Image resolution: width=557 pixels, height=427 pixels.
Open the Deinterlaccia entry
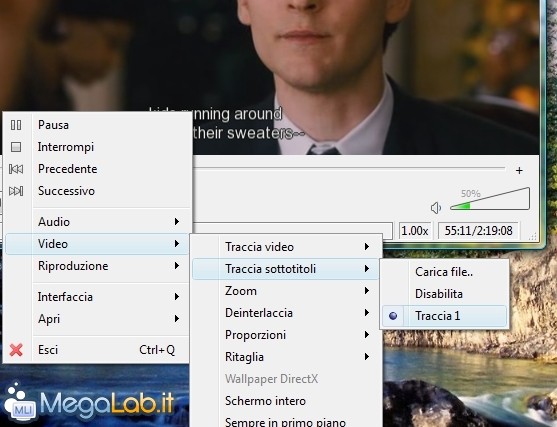pos(286,313)
